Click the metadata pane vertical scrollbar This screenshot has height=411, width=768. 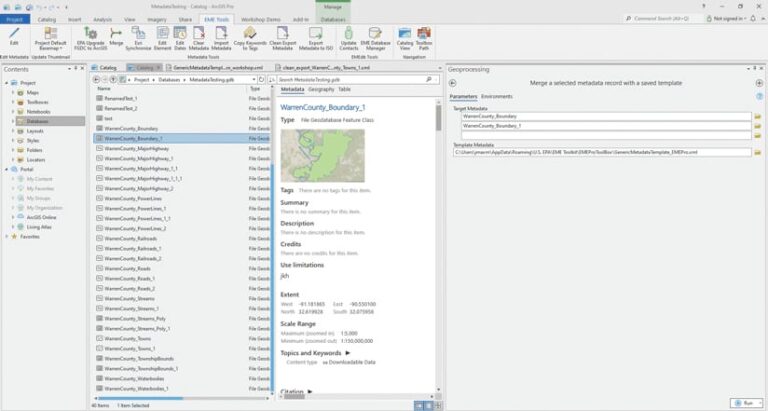pos(438,118)
